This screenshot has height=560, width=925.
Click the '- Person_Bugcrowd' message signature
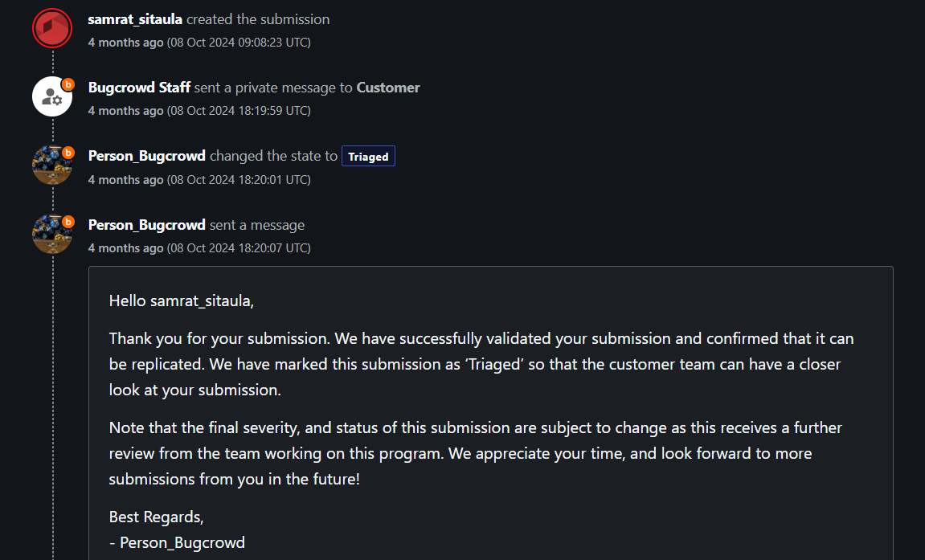tap(177, 543)
